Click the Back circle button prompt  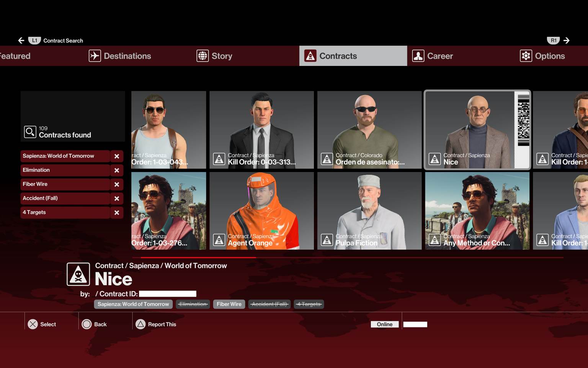(x=95, y=324)
